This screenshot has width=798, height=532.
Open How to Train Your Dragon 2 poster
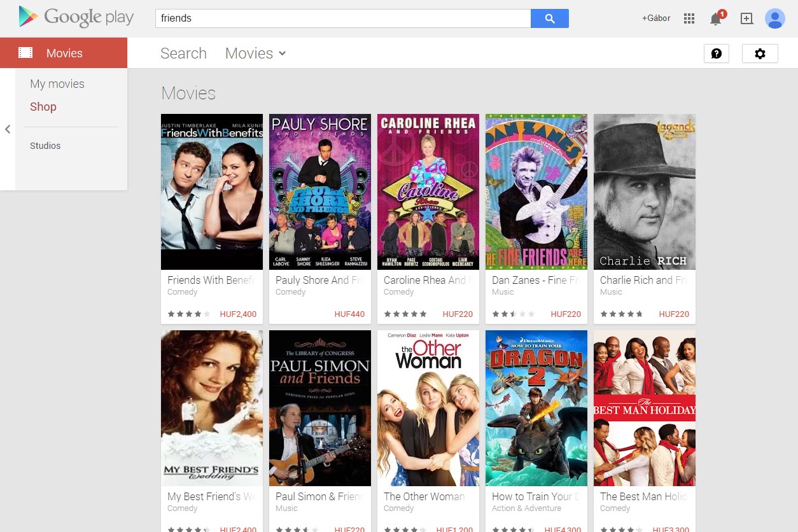(x=536, y=408)
